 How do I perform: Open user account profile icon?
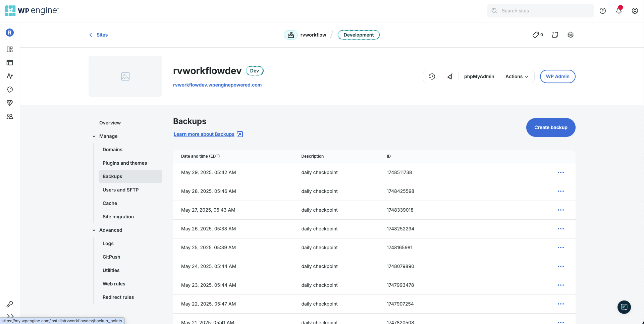coord(635,11)
